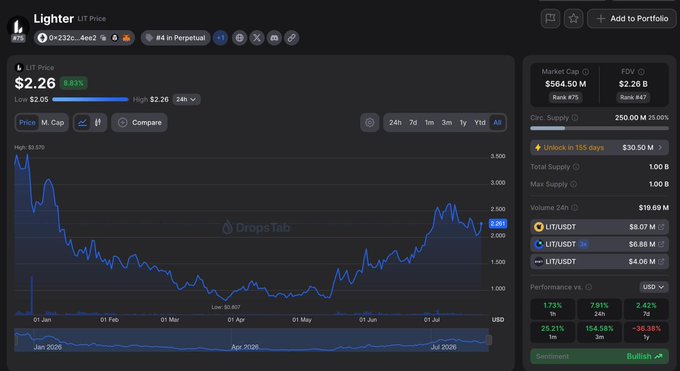Click the Ethereum chain icon by the address

(42, 38)
